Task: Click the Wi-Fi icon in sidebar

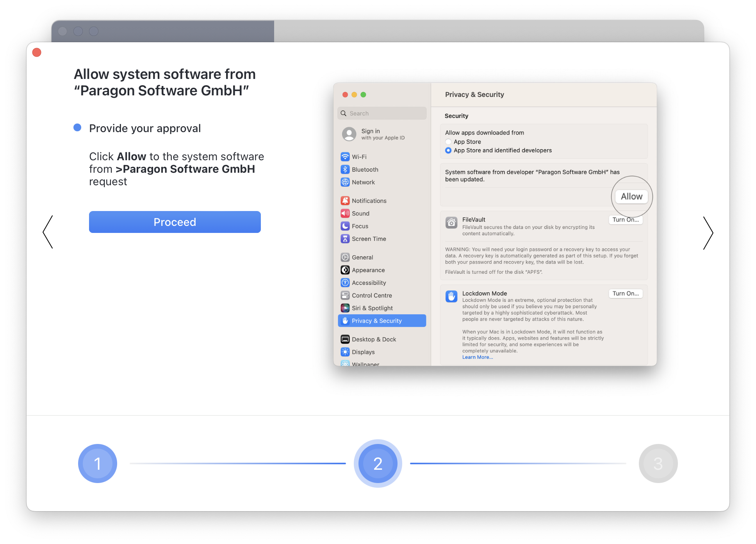Action: click(x=345, y=157)
